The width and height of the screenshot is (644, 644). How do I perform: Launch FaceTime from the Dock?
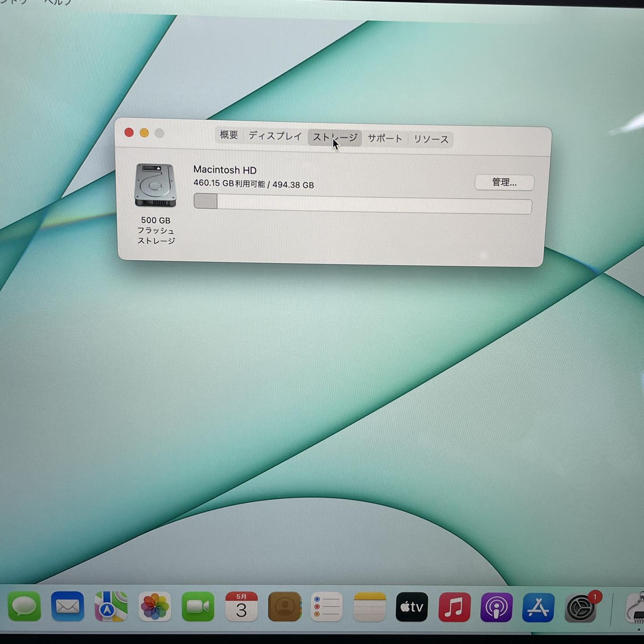pos(198,607)
